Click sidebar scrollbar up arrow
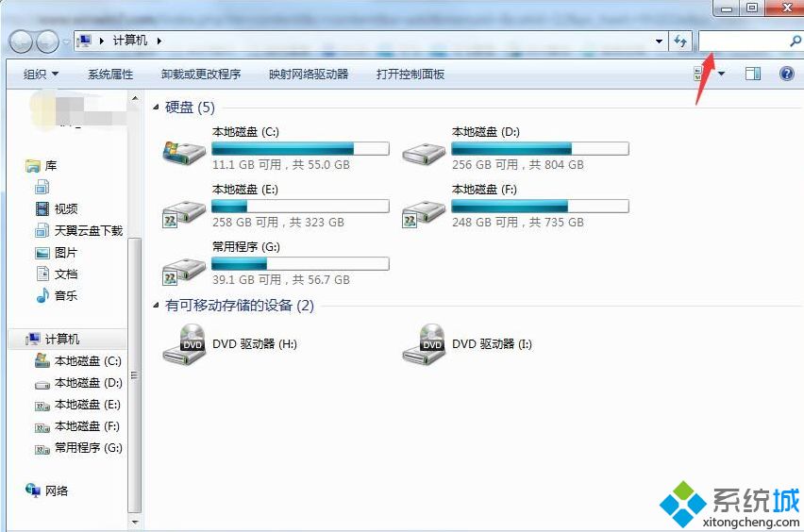The image size is (804, 532). tap(135, 98)
